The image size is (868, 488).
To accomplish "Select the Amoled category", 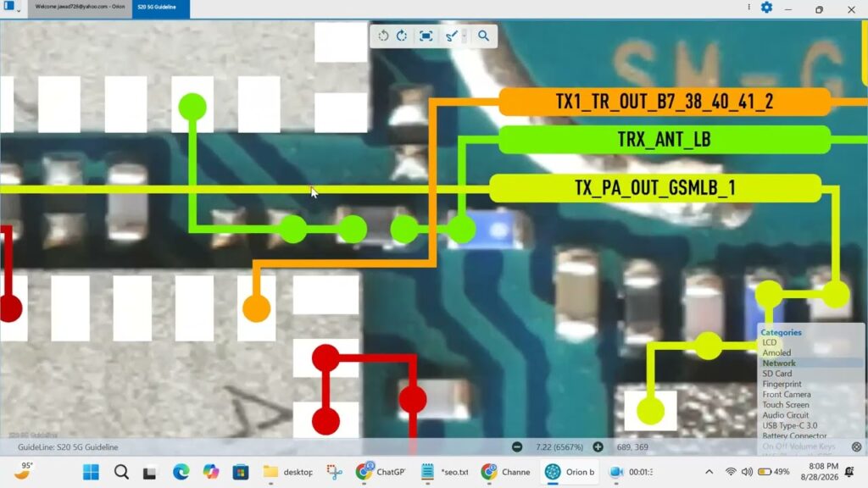I will (776, 353).
